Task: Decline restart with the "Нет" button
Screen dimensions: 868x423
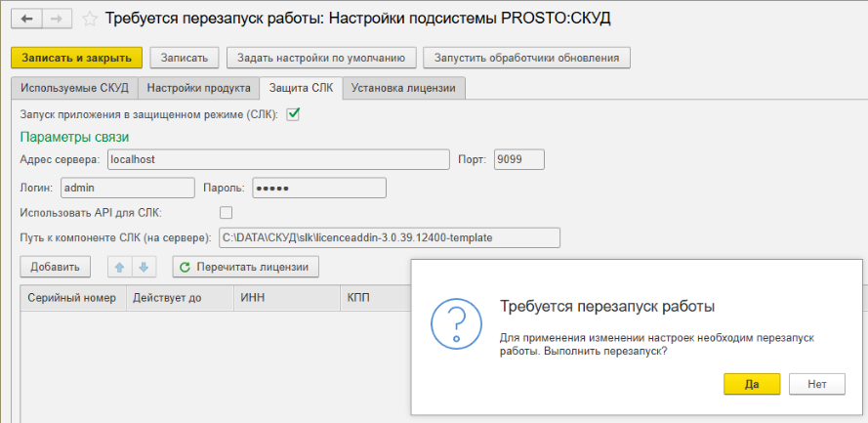Action: [816, 384]
